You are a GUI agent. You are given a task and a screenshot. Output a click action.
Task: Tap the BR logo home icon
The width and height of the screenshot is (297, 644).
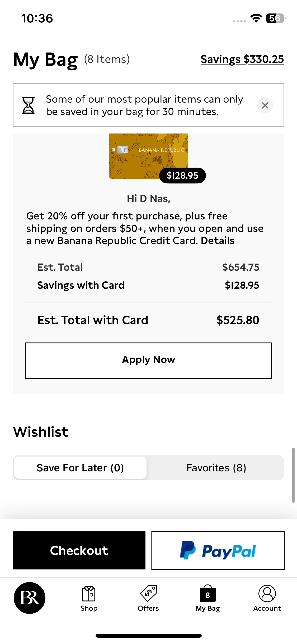pyautogui.click(x=30, y=598)
